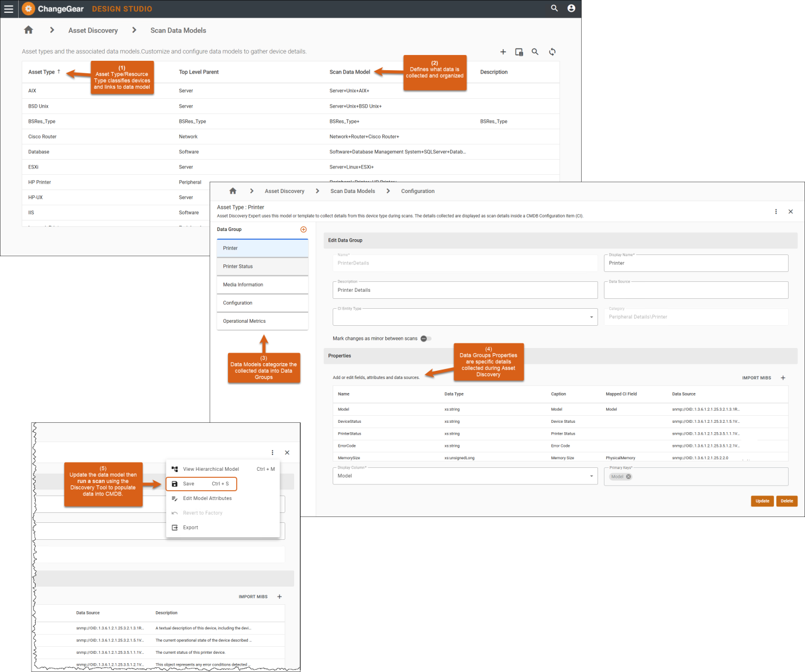
Task: Open the three-dot menu in Printer configuration
Action: (x=776, y=212)
